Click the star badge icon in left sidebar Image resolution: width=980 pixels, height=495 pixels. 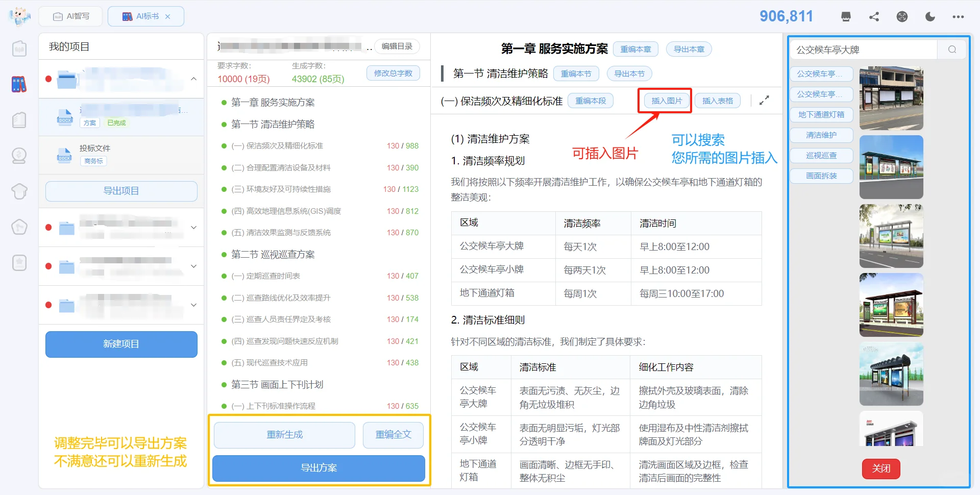tap(19, 263)
